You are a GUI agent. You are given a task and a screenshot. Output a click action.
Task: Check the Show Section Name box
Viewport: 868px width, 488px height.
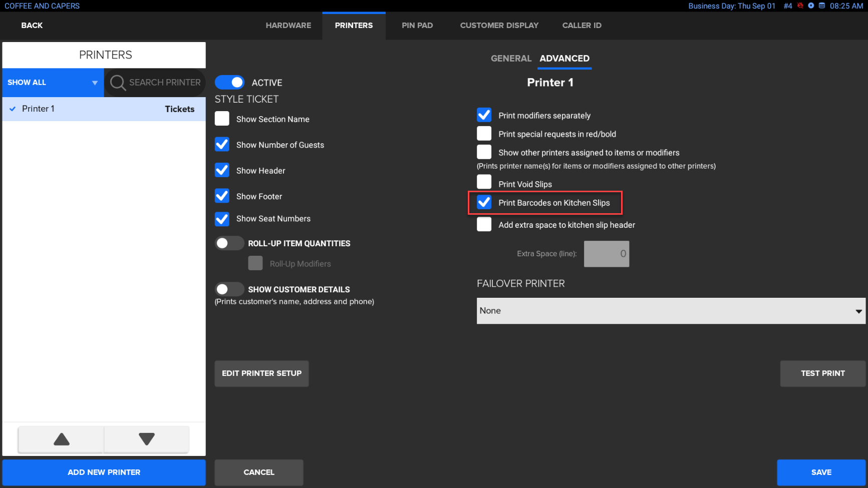click(x=222, y=119)
